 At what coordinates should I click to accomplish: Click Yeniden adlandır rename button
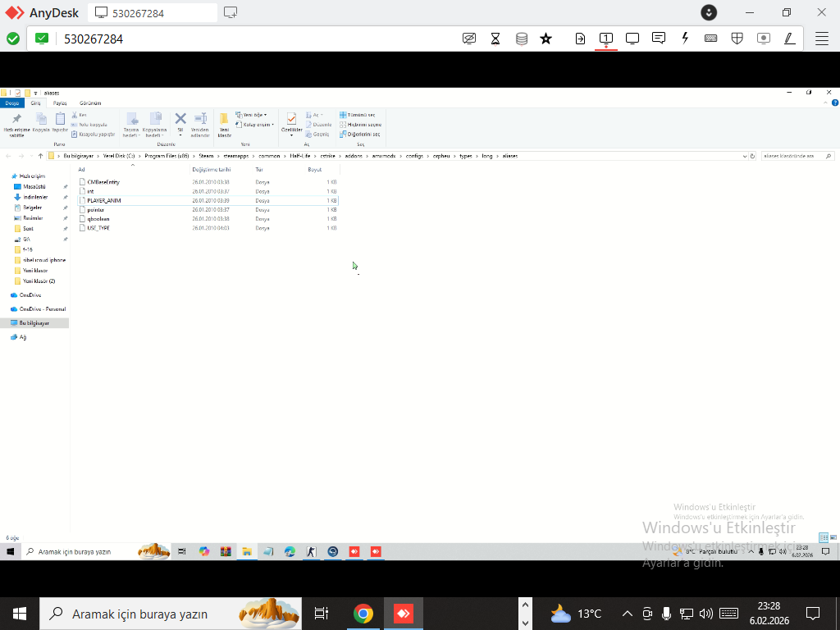click(200, 125)
